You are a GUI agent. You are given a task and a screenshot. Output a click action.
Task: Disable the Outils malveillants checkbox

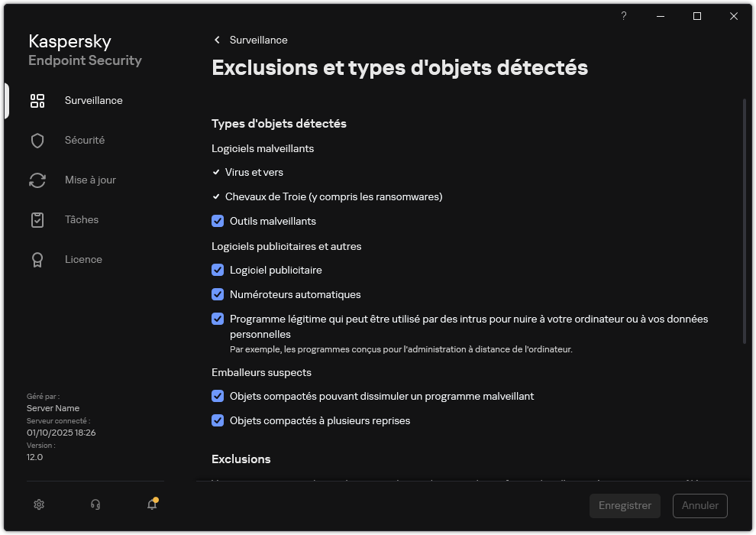[x=218, y=221]
